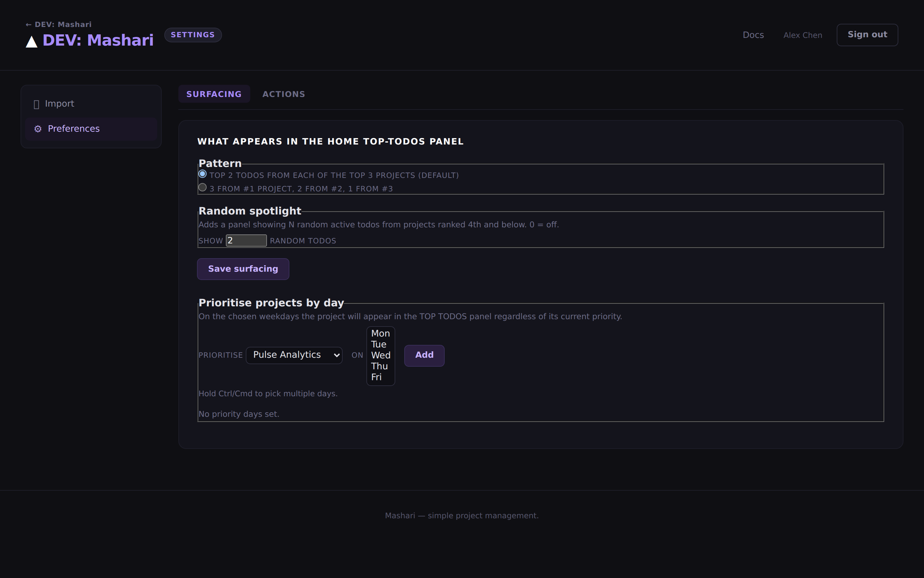Click the 'No priority days set.' text

(x=239, y=414)
